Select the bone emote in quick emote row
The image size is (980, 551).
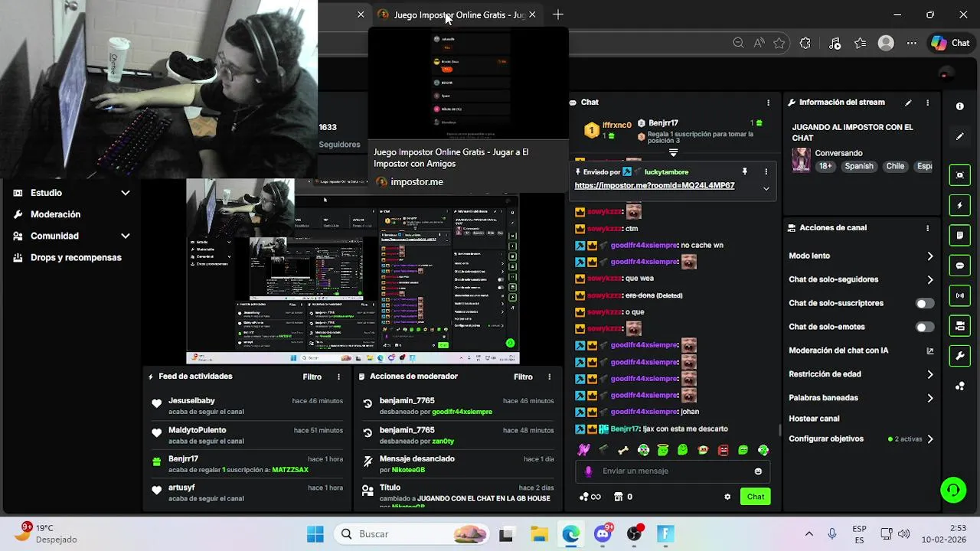click(623, 450)
